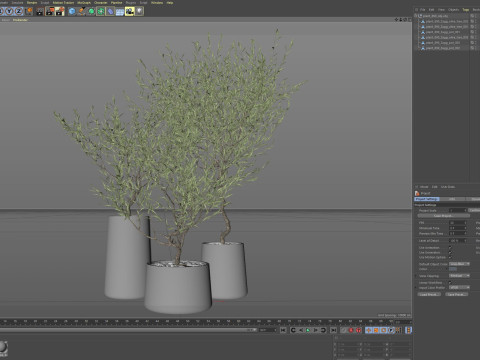The height and width of the screenshot is (360, 480).
Task: Open Attribute Manager User Data menu
Action: 448,187
